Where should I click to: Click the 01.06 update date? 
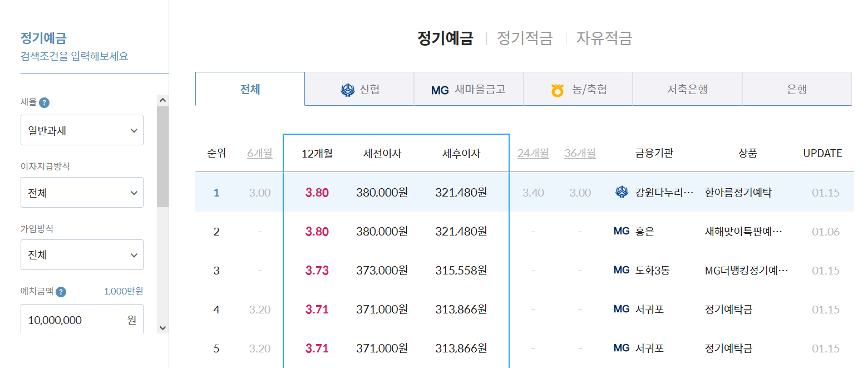826,232
